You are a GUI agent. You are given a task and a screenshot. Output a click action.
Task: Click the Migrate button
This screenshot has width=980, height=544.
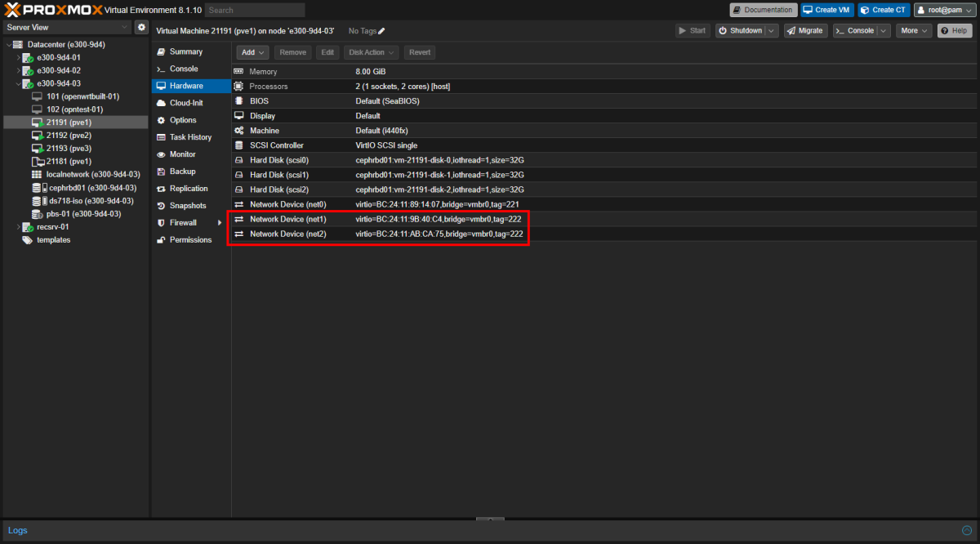pyautogui.click(x=805, y=30)
